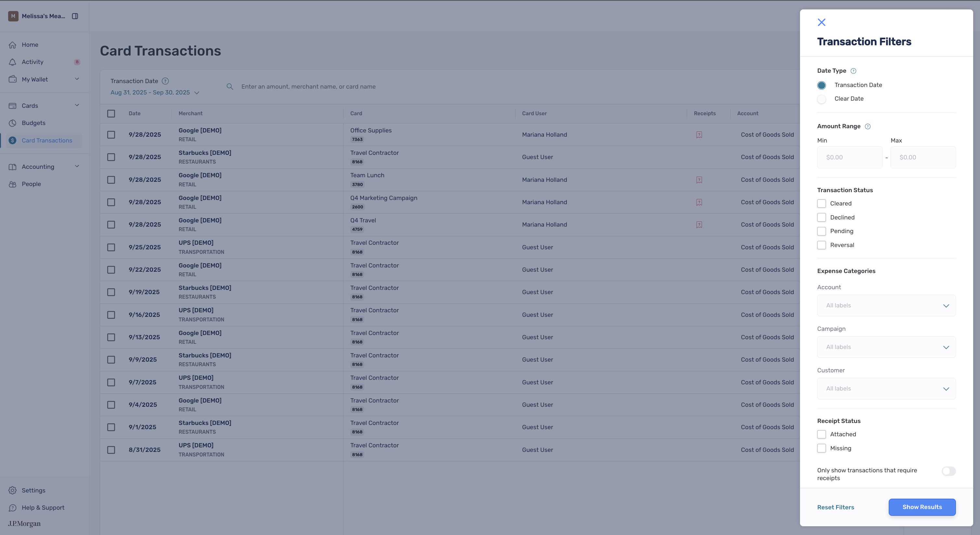
Task: Check the Cleared status checkbox
Action: pos(821,204)
